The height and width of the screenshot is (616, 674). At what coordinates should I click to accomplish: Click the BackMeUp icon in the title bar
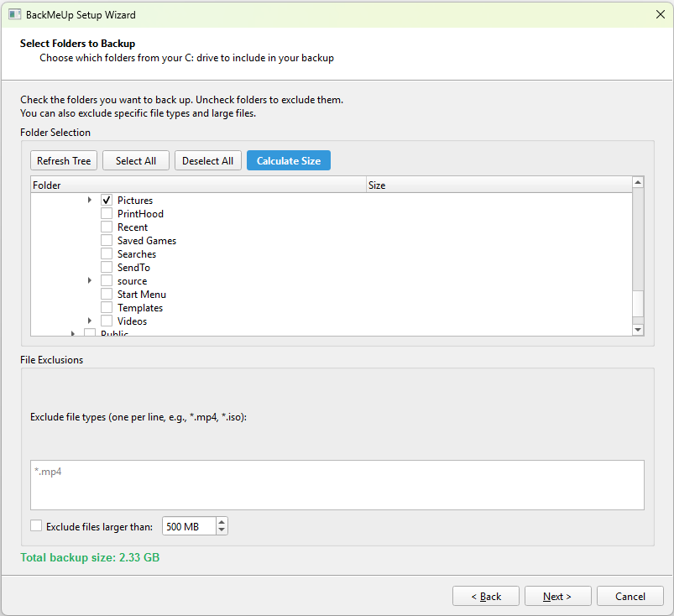click(x=13, y=14)
